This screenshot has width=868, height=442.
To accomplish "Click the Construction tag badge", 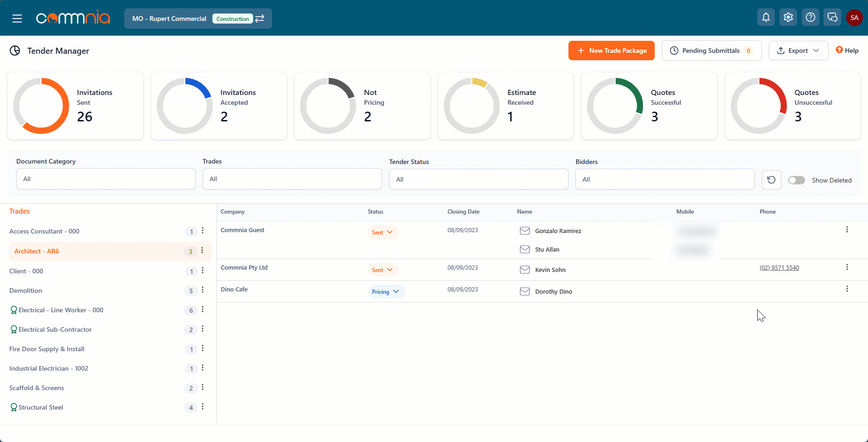I will point(232,19).
